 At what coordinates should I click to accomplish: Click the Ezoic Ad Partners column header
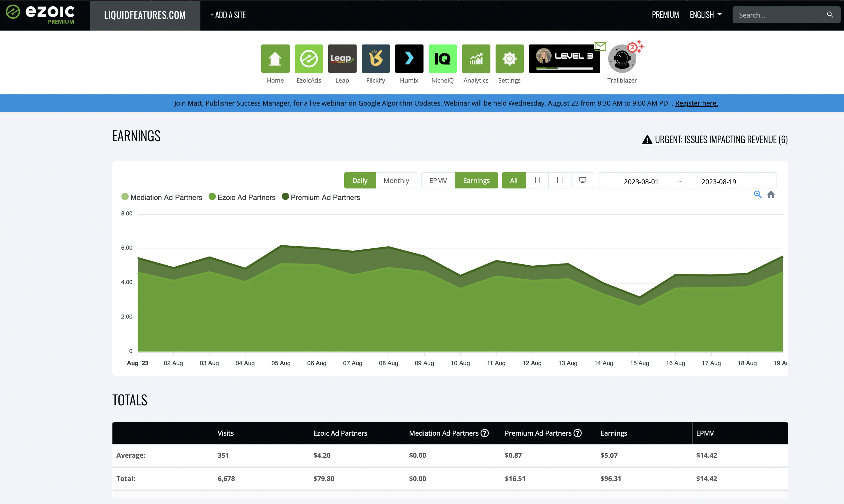click(x=340, y=433)
